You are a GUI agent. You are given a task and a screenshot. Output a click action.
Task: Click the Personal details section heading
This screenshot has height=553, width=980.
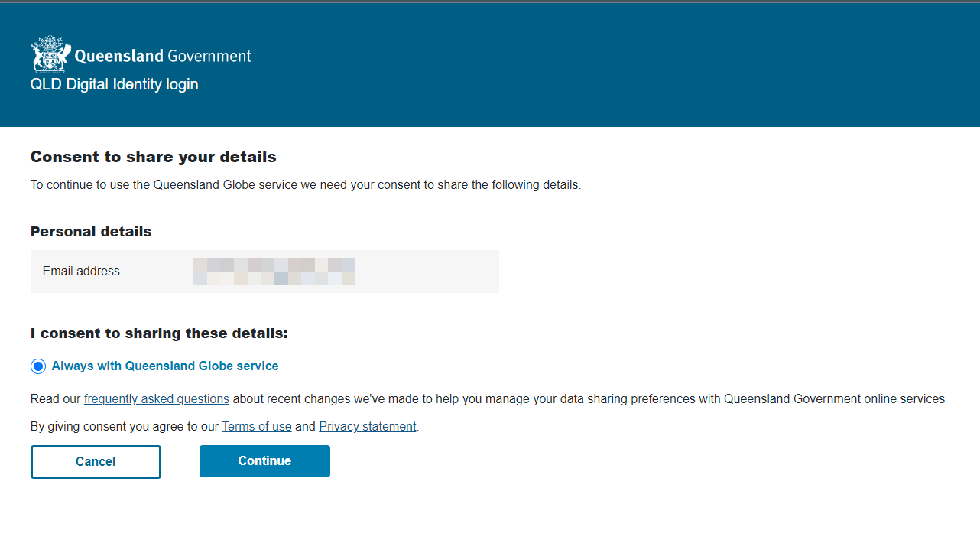click(90, 231)
